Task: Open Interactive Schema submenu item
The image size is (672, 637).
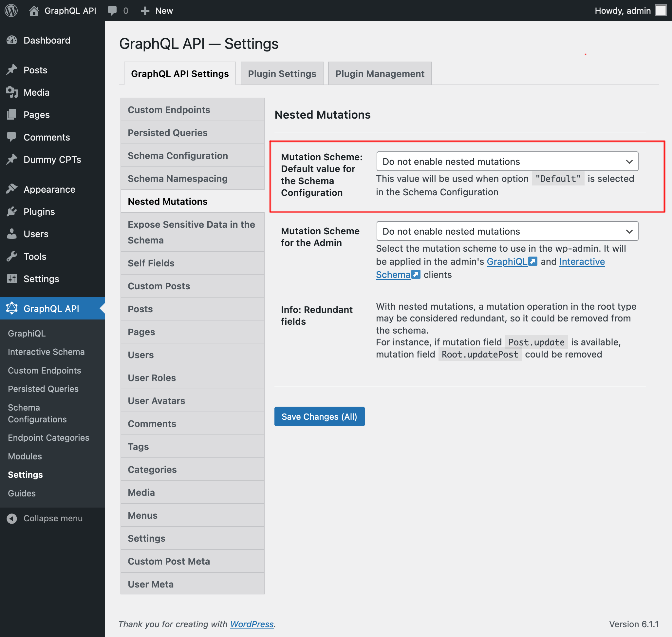Action: [x=46, y=352]
